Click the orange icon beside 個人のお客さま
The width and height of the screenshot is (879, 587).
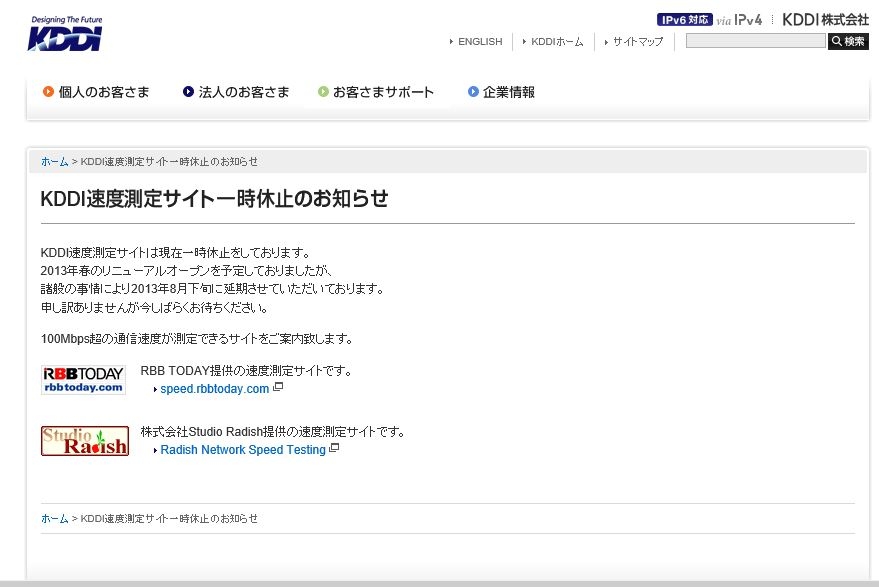(x=48, y=91)
